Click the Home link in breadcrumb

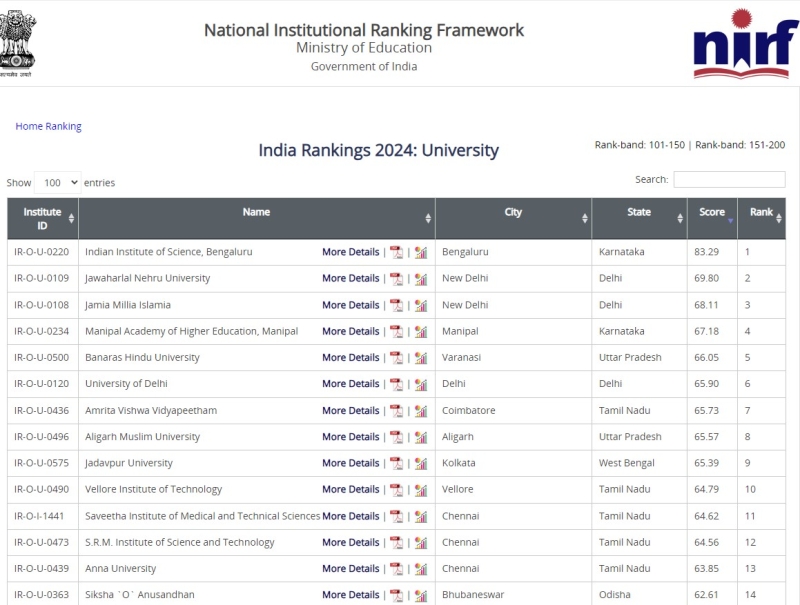pos(29,126)
